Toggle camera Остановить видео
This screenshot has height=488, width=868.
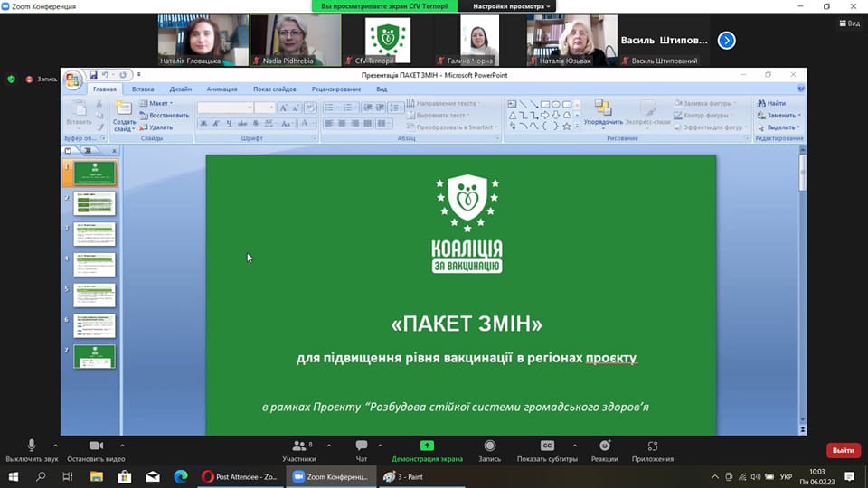click(x=96, y=450)
